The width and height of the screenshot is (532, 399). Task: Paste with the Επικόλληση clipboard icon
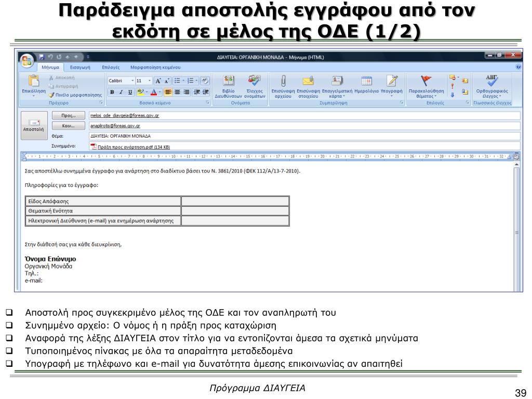(34, 81)
